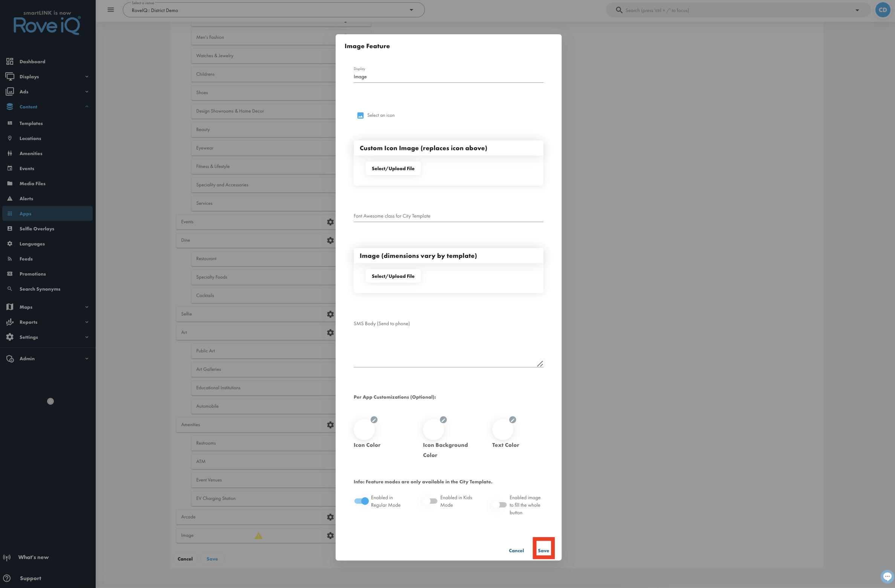The image size is (895, 588).
Task: Open the Select a venue dropdown
Action: pos(273,10)
